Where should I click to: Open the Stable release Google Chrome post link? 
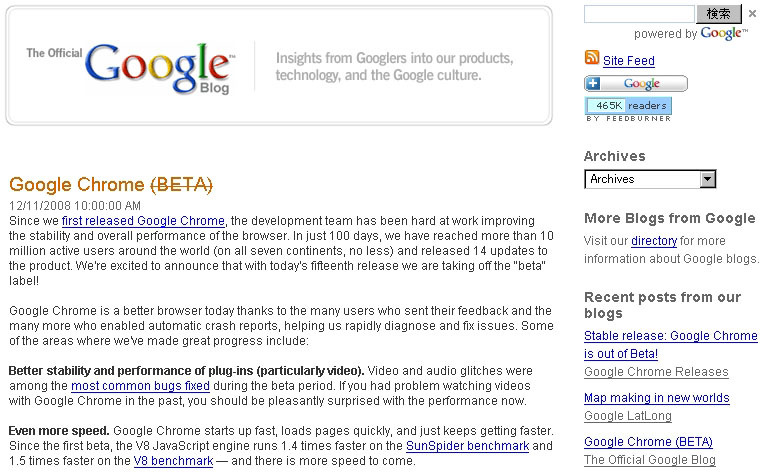[x=671, y=345]
